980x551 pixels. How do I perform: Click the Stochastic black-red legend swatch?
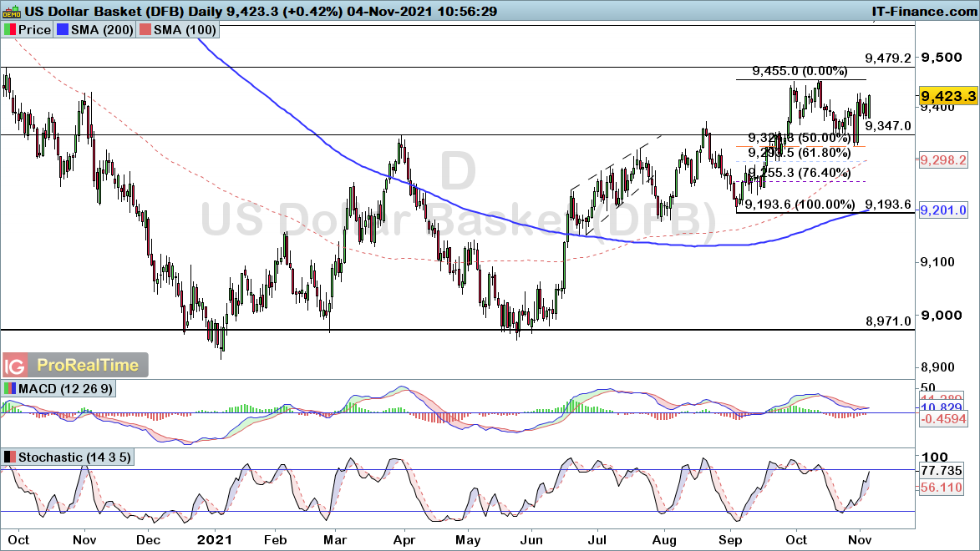coord(9,457)
